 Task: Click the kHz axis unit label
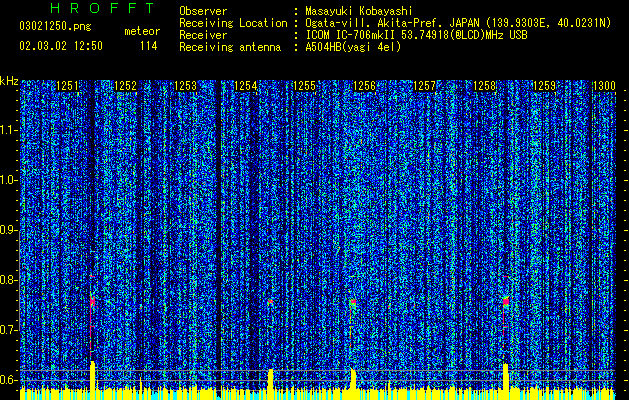pyautogui.click(x=9, y=81)
